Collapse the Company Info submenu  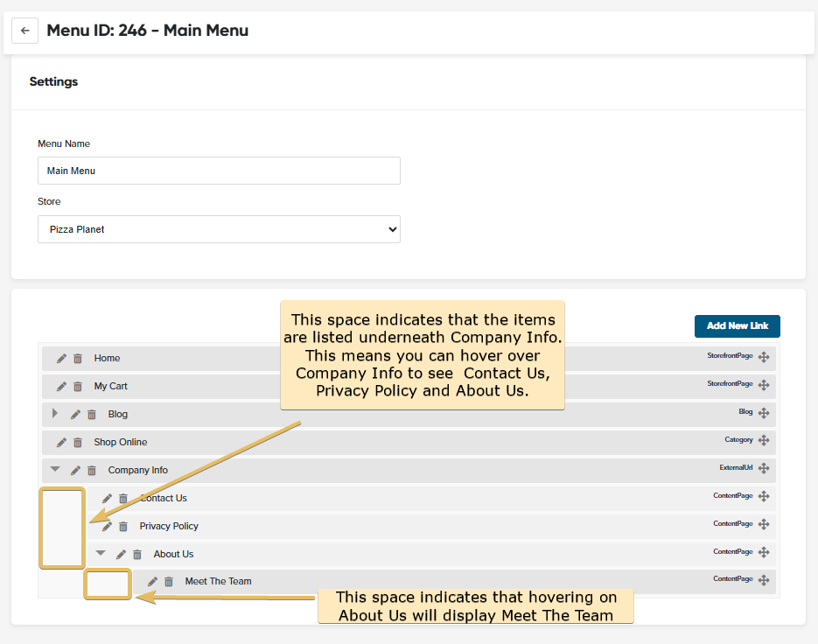55,470
